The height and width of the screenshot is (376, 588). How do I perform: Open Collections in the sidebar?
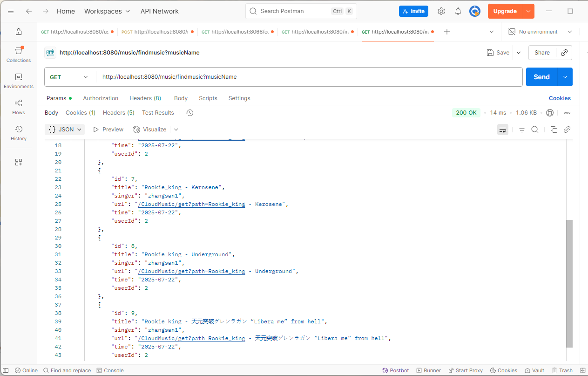tap(19, 55)
